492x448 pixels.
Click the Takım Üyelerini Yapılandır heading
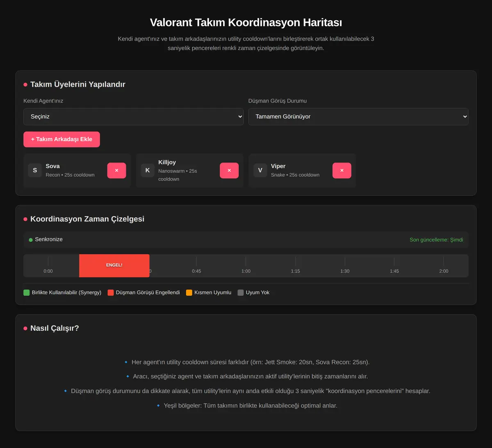coord(78,85)
